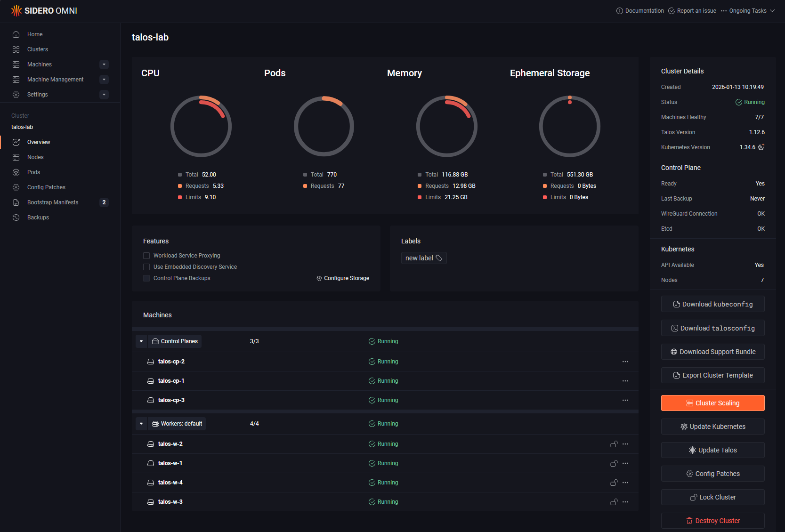Click the Config Patches sidebar icon
The width and height of the screenshot is (785, 532).
[x=16, y=187]
